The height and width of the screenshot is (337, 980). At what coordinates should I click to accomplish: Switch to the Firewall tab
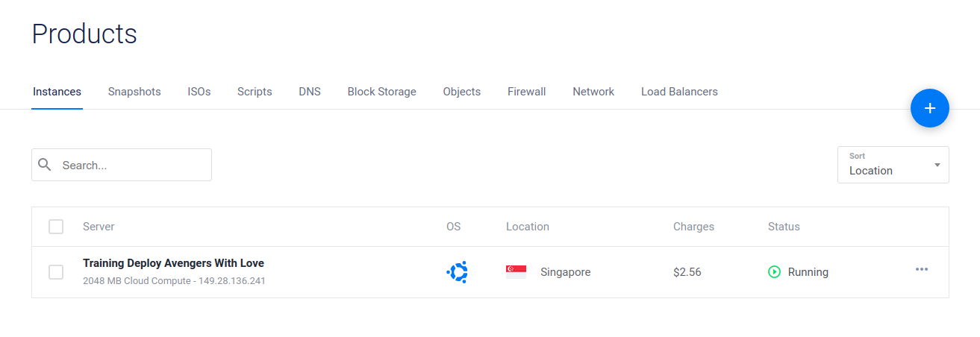[526, 92]
